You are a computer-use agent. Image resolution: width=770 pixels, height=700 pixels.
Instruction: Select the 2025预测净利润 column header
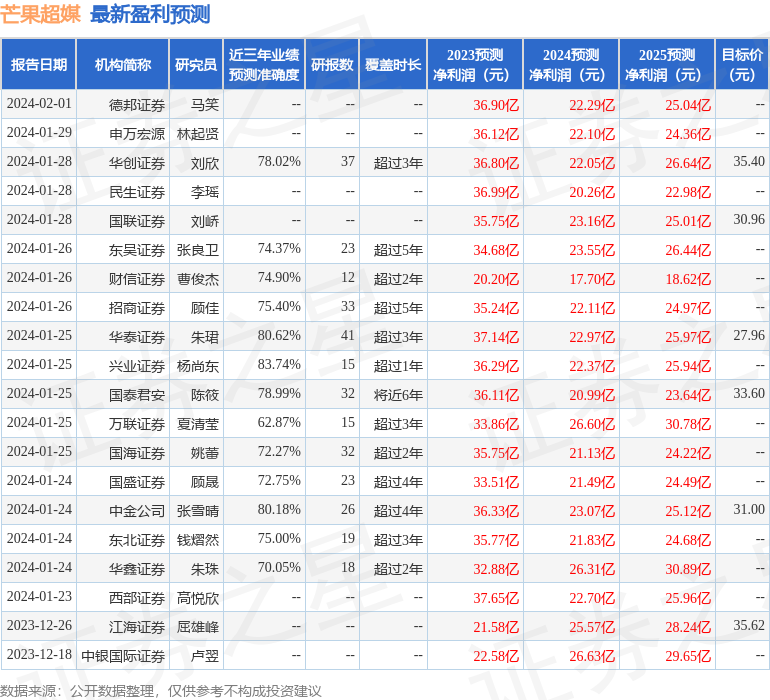[x=667, y=65]
